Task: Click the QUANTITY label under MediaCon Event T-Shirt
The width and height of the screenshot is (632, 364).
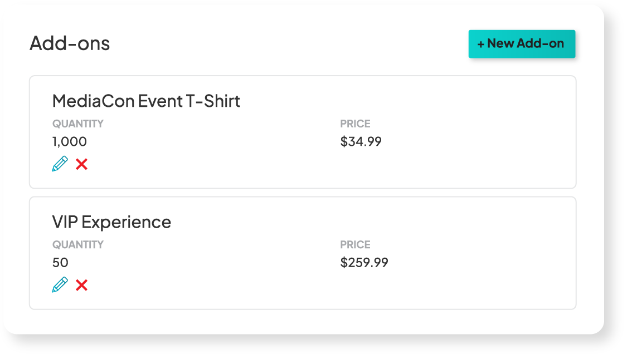Action: point(77,124)
